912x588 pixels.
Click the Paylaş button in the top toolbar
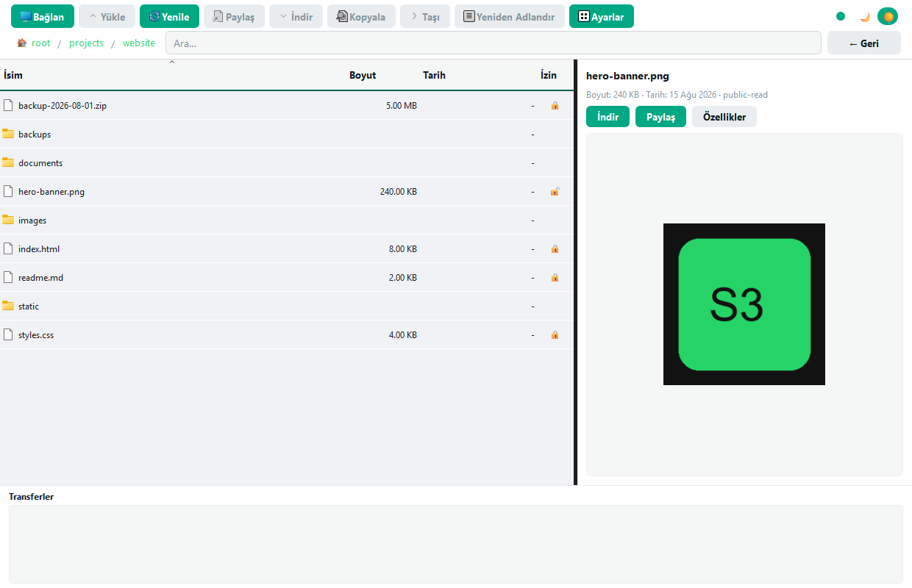tap(234, 16)
